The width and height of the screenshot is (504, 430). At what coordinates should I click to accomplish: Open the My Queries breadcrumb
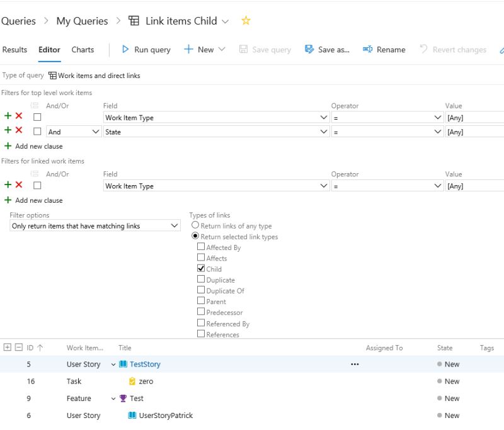(x=81, y=20)
